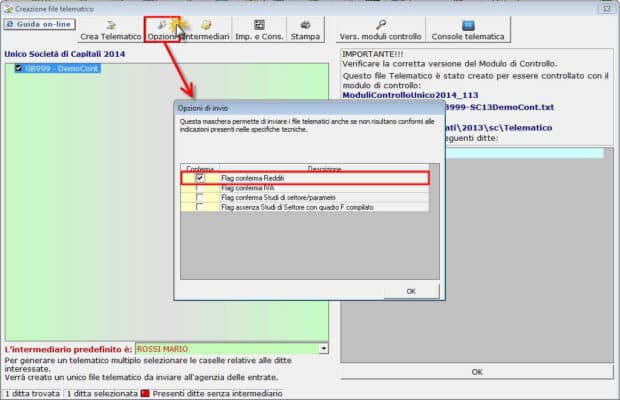Uncheck Flag conferma Redditi checkbox
Screen dimensions: 620x400
pyautogui.click(x=200, y=178)
